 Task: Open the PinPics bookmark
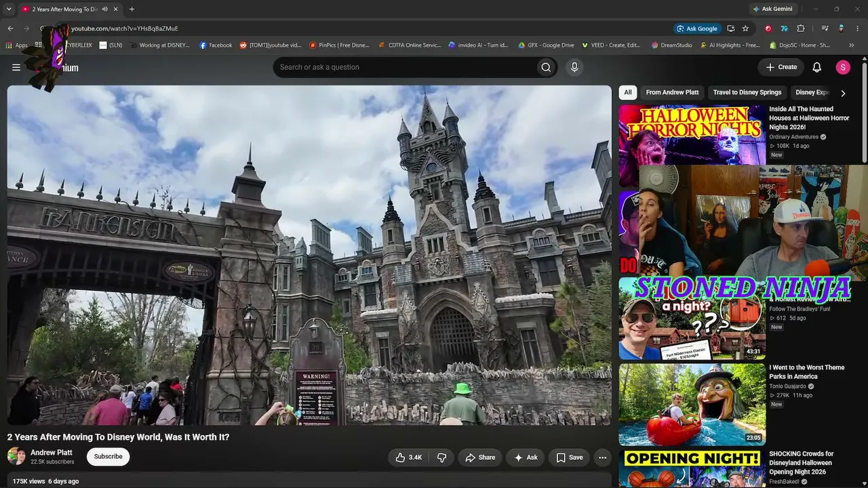[x=339, y=45]
